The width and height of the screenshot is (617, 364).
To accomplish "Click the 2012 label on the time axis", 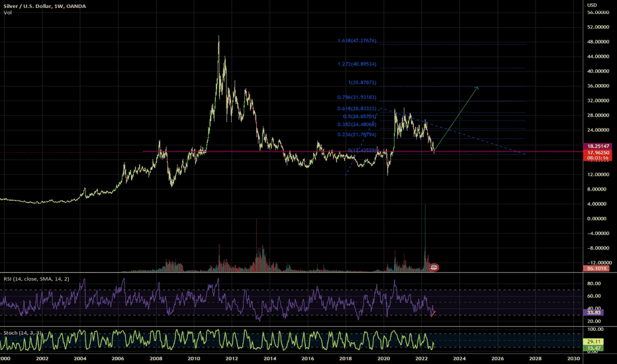I will [232, 359].
